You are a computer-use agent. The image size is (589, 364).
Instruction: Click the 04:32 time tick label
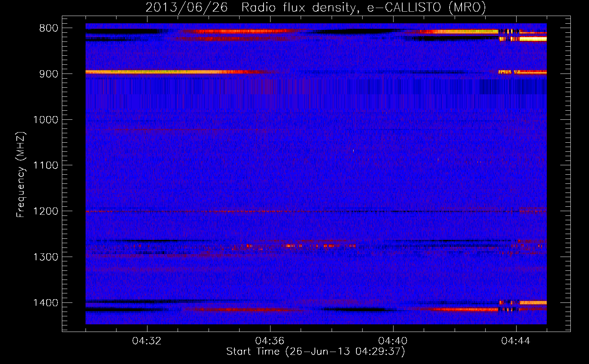pos(147,341)
